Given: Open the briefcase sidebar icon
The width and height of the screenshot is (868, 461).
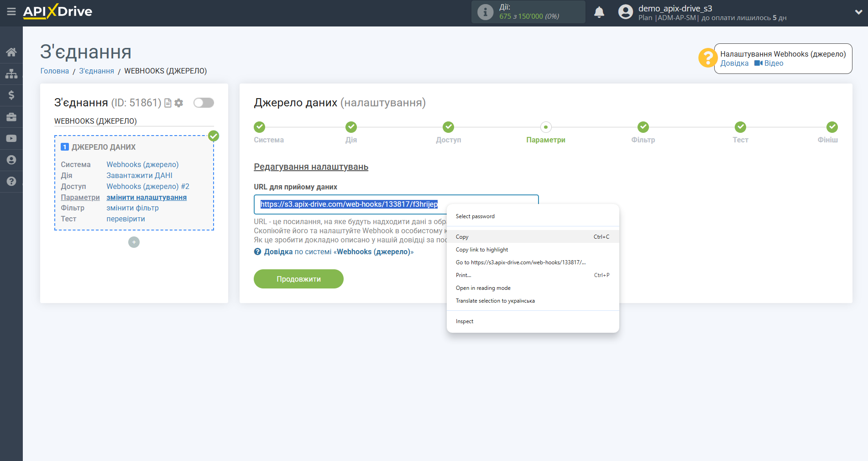Looking at the screenshot, I should click(x=11, y=117).
